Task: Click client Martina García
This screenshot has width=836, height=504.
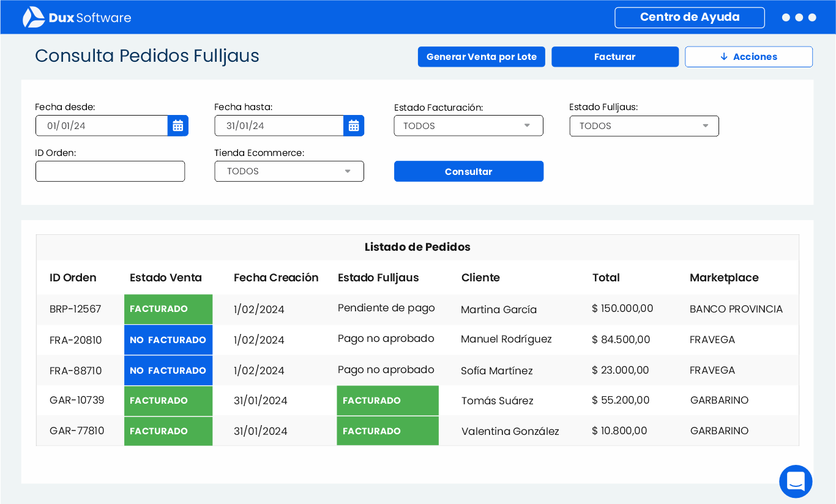Action: pyautogui.click(x=499, y=309)
